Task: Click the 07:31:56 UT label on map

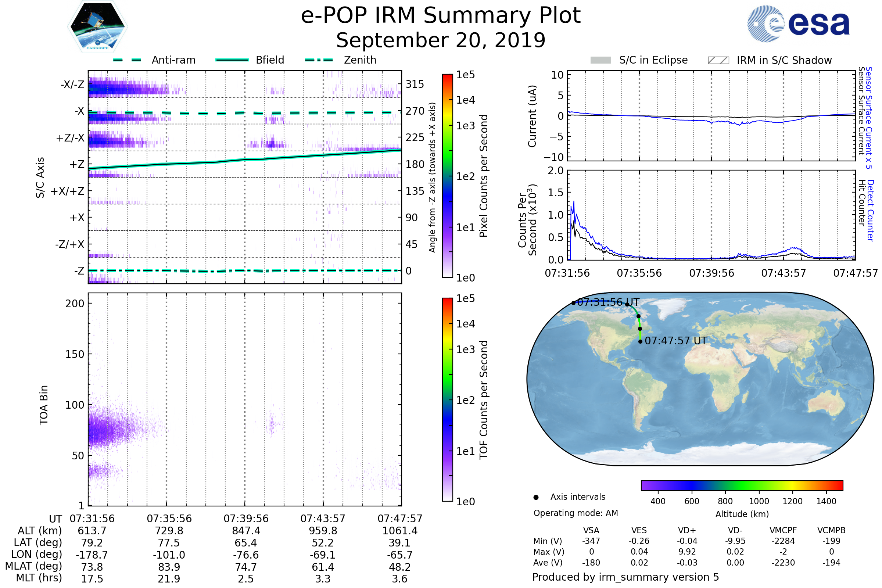Action: [608, 302]
